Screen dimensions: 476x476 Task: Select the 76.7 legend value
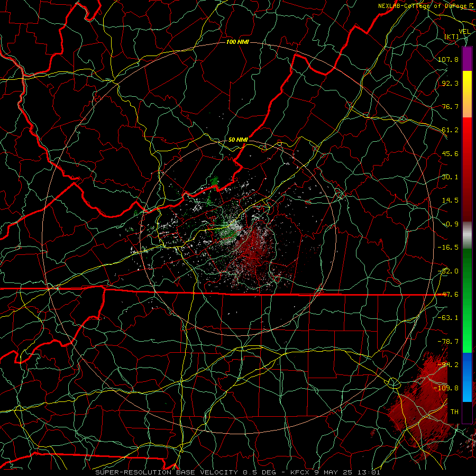(450, 106)
